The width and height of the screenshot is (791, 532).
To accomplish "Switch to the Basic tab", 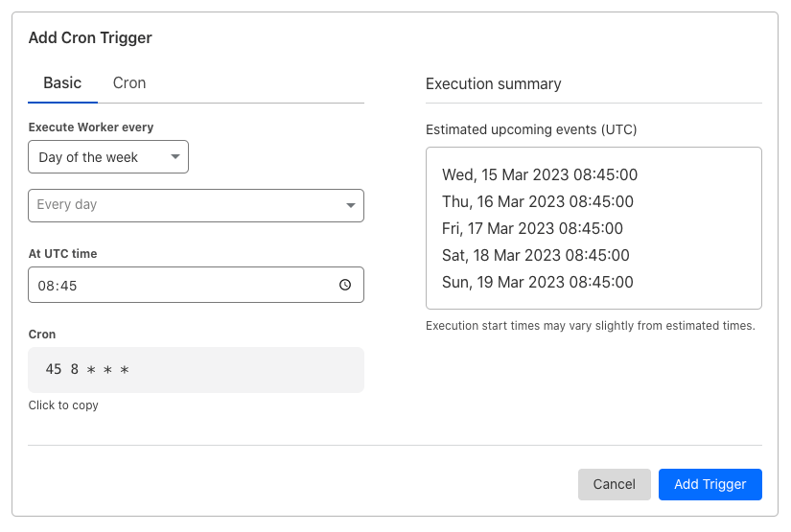I will click(x=62, y=83).
